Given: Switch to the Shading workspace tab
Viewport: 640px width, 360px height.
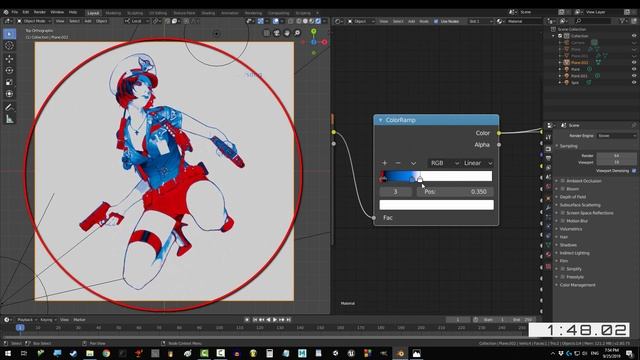Looking at the screenshot, I should (x=208, y=13).
